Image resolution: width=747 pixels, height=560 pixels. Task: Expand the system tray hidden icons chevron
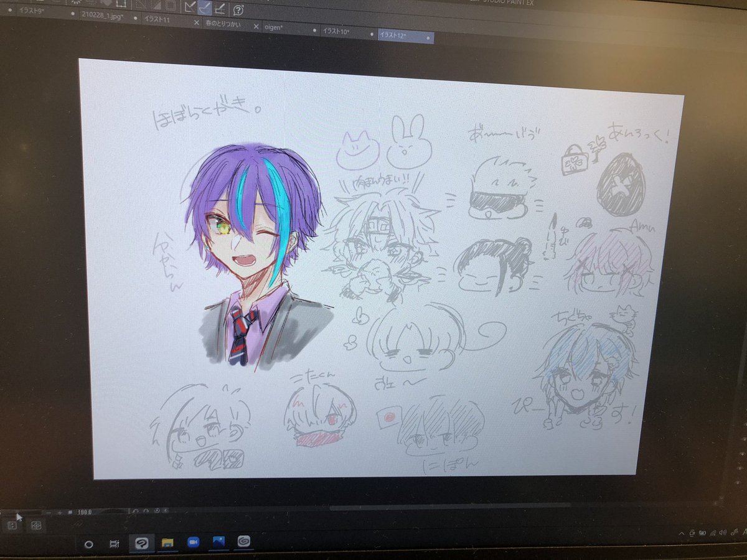682,533
